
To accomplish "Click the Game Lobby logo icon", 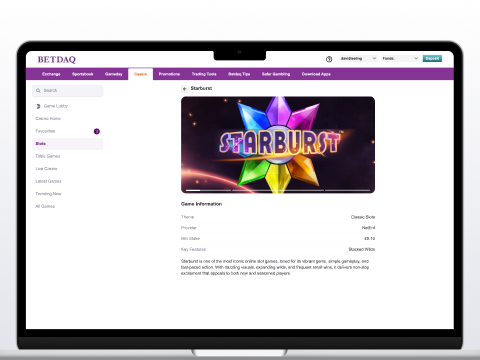I will (x=38, y=106).
